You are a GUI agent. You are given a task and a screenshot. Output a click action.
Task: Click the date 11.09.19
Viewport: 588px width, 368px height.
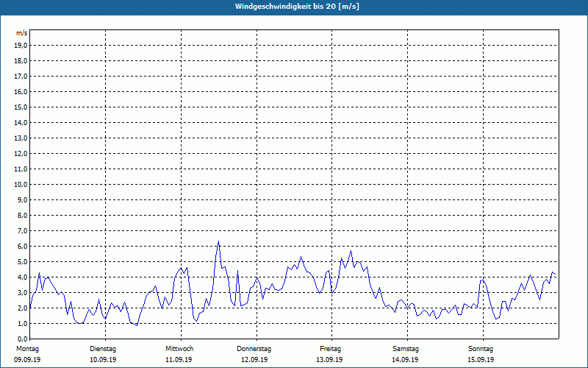(179, 360)
